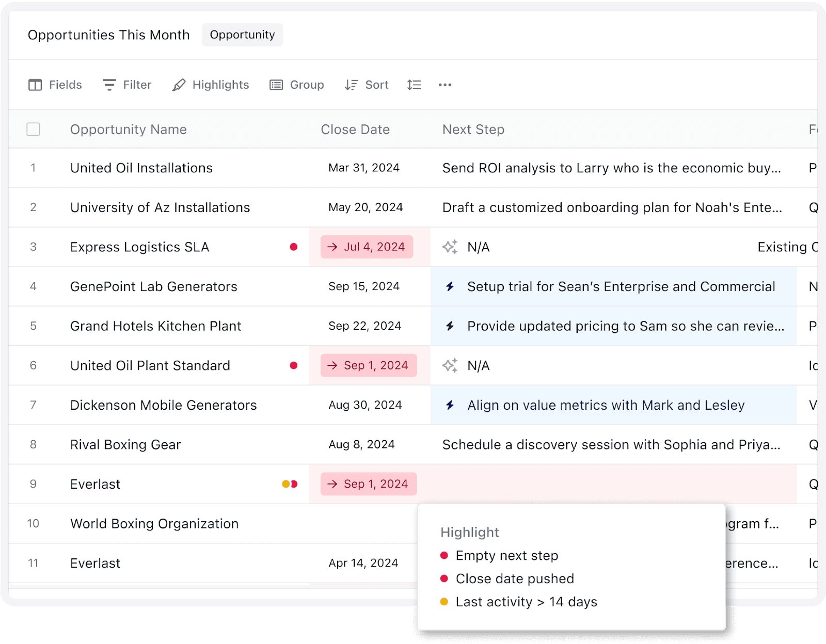Click the arrow icon in the Jul 4, 2024 chip
The height and width of the screenshot is (644, 826).
332,247
